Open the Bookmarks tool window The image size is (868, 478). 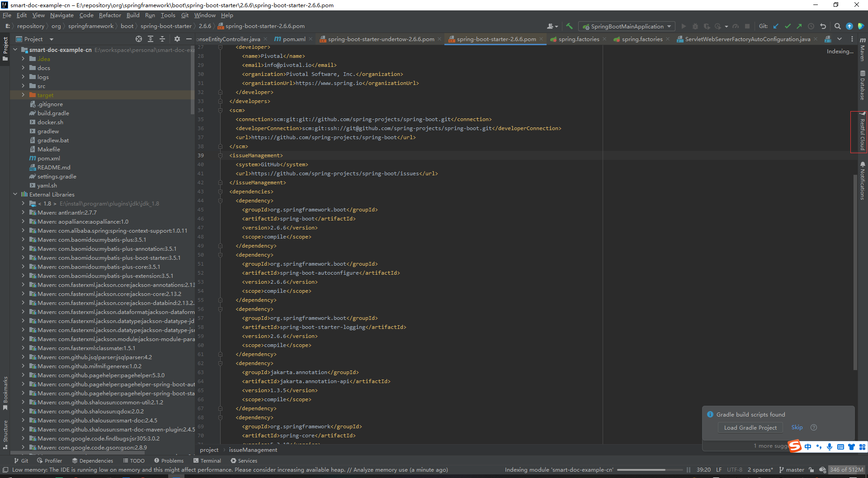click(x=5, y=393)
